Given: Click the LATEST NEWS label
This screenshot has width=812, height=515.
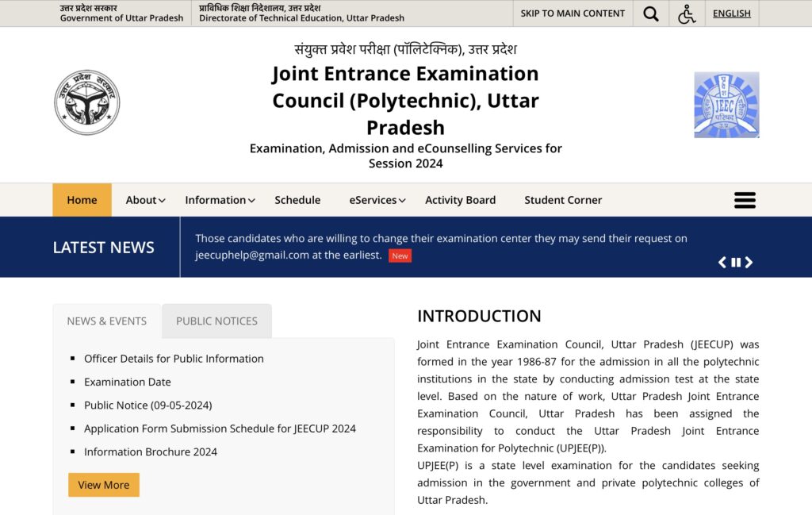Looking at the screenshot, I should [104, 248].
